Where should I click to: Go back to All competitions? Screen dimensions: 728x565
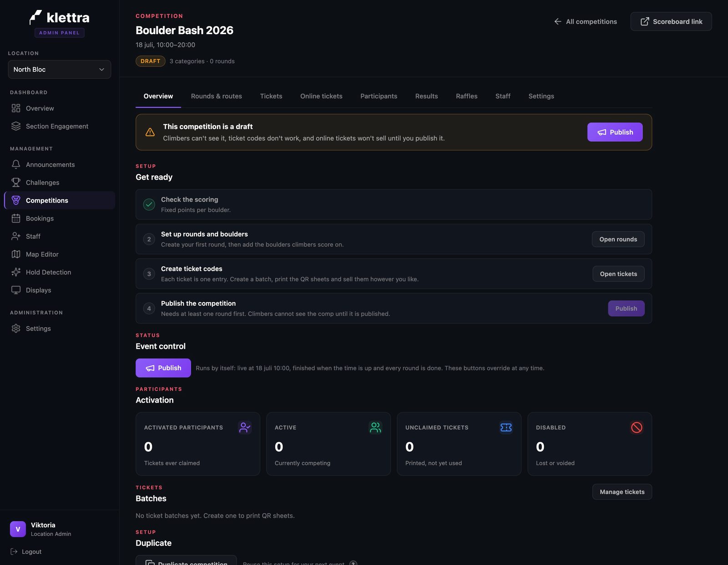pos(586,21)
